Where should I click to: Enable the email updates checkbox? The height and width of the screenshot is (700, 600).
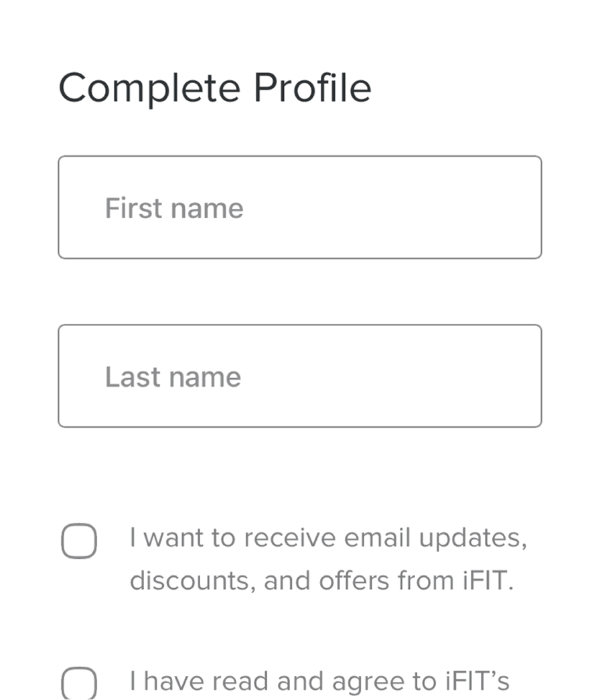click(x=79, y=541)
